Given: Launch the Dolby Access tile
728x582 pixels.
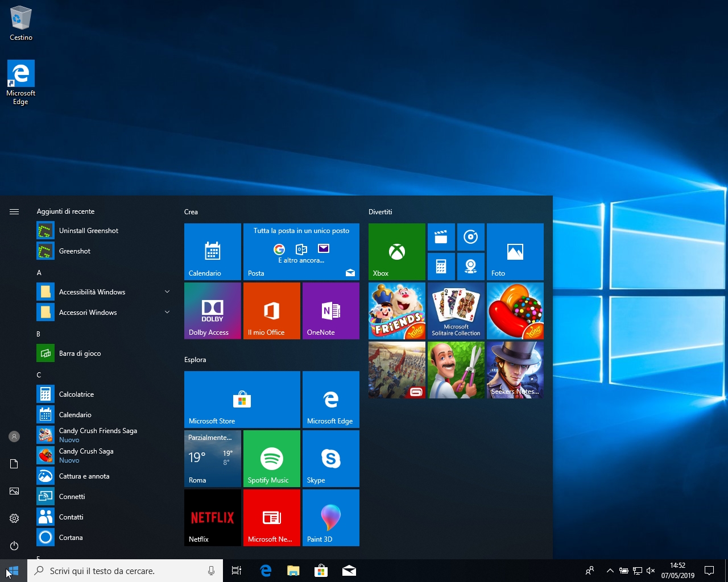Looking at the screenshot, I should [x=213, y=311].
